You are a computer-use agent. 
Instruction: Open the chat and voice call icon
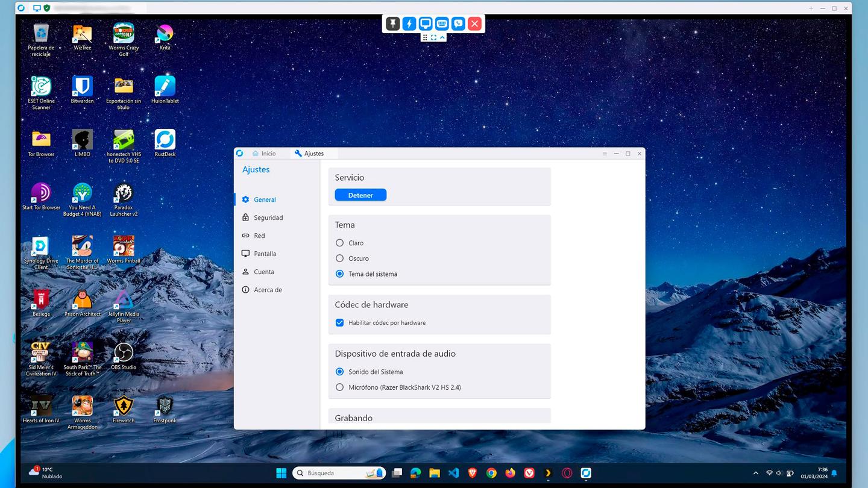[458, 24]
